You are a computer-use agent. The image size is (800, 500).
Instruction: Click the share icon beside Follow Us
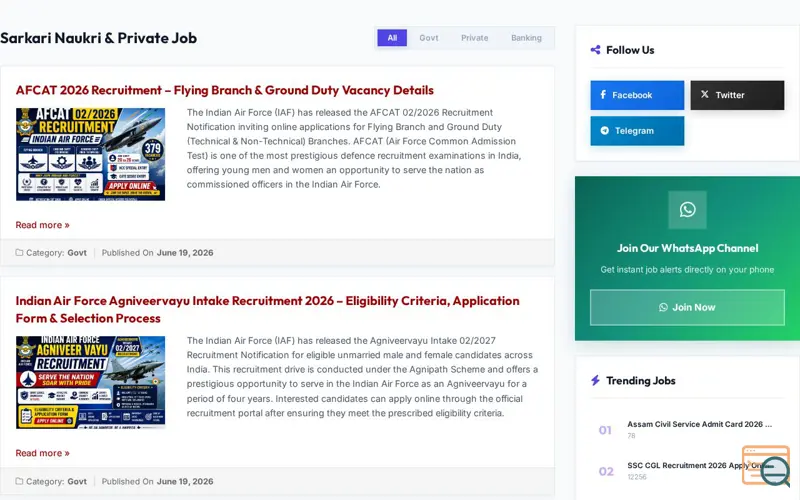point(595,50)
